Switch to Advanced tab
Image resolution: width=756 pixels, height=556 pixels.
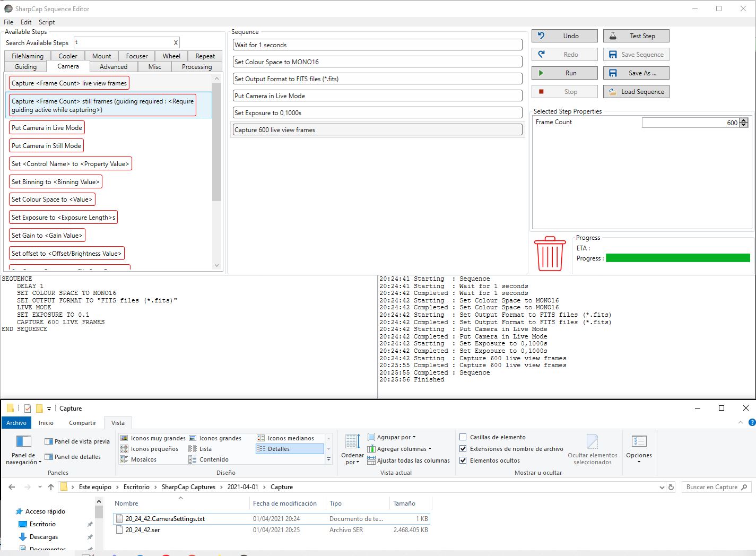114,67
